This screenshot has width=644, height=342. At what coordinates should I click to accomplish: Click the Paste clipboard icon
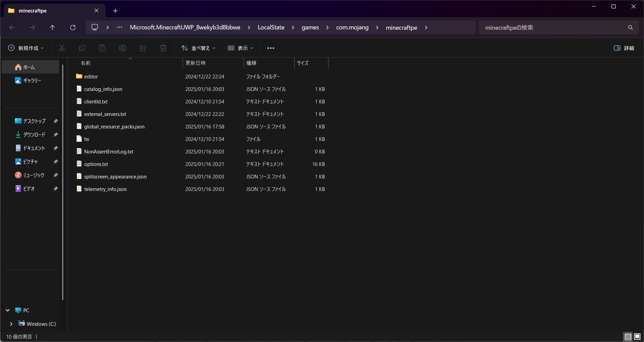click(x=102, y=48)
